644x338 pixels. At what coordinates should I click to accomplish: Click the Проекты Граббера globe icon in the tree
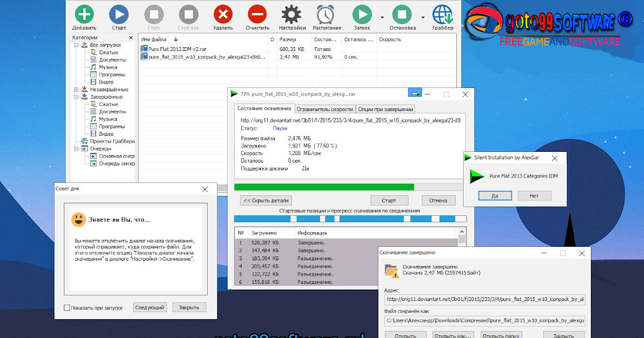coord(85,141)
